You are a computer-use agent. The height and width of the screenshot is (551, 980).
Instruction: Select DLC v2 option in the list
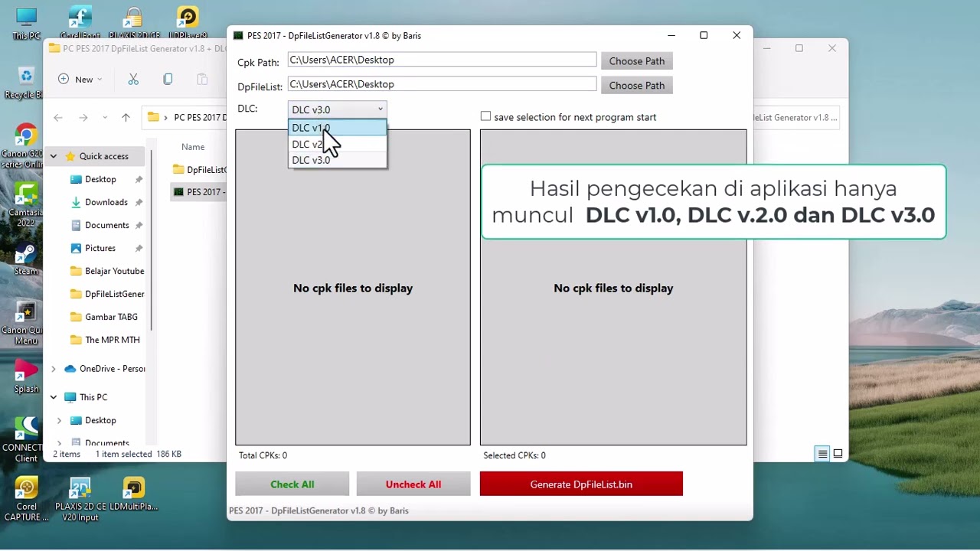click(x=338, y=144)
